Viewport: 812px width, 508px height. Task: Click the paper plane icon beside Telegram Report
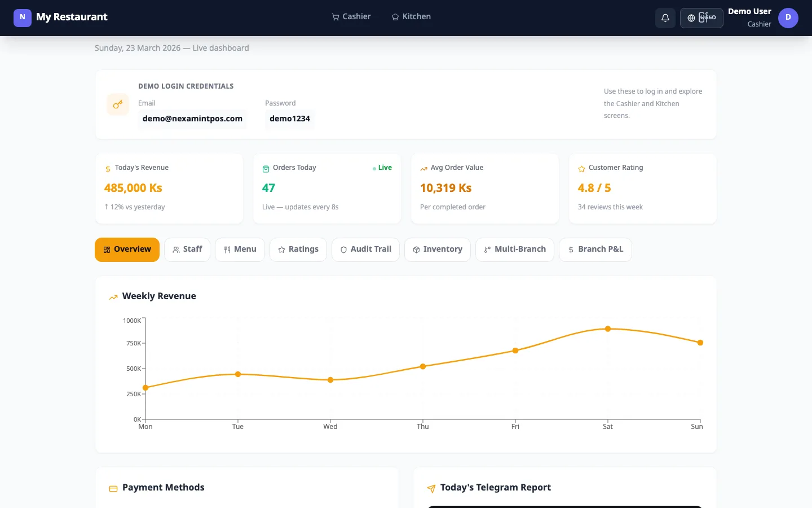[431, 488]
